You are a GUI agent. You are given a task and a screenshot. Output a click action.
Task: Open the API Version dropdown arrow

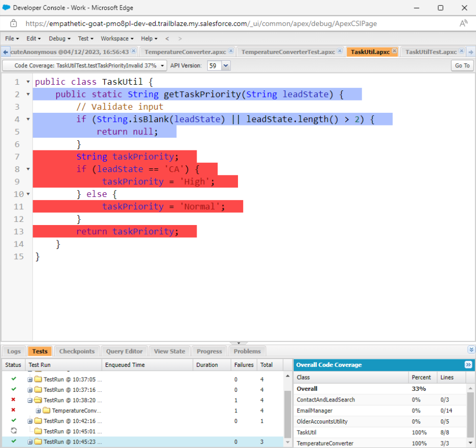[x=226, y=65]
